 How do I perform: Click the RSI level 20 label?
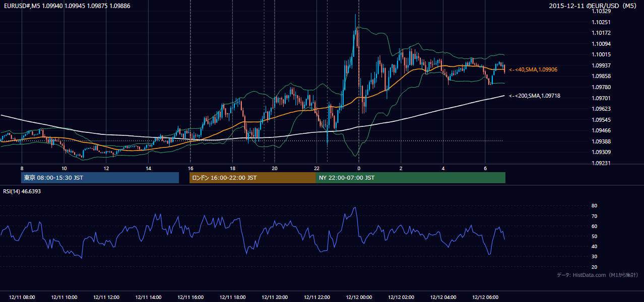594,267
